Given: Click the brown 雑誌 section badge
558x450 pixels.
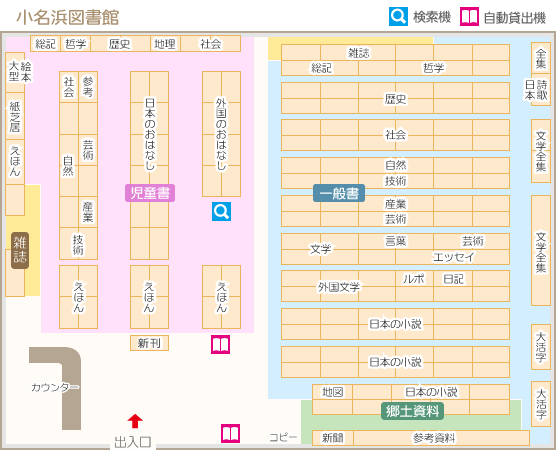Looking at the screenshot, I should (20, 250).
